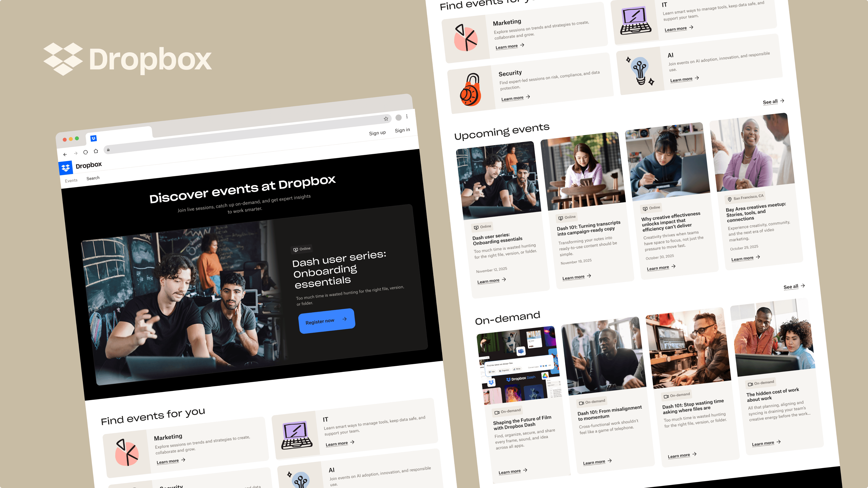
Task: Click the user profile avatar circle
Action: click(x=398, y=117)
